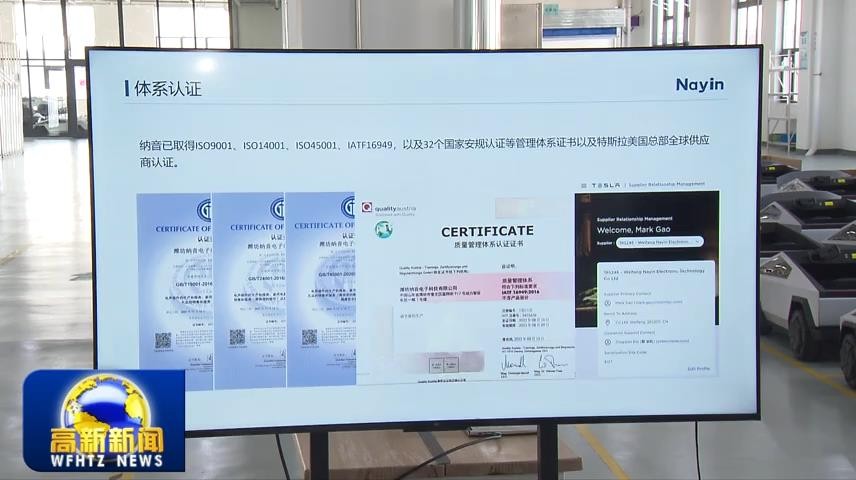Click the Edit Profile link
Viewport: 856px width, 480px height.
[698, 369]
